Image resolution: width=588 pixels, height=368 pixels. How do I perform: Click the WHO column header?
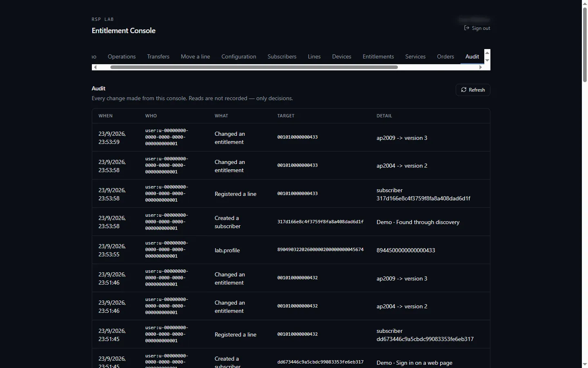point(151,116)
